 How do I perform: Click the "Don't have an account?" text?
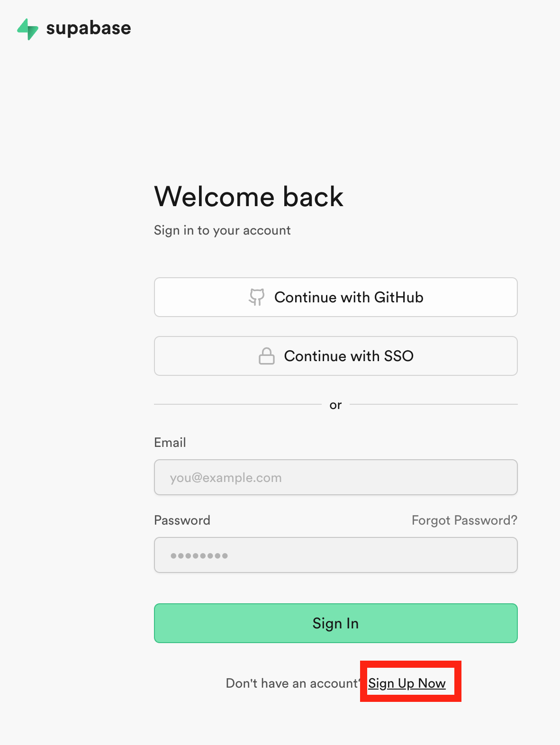(293, 683)
